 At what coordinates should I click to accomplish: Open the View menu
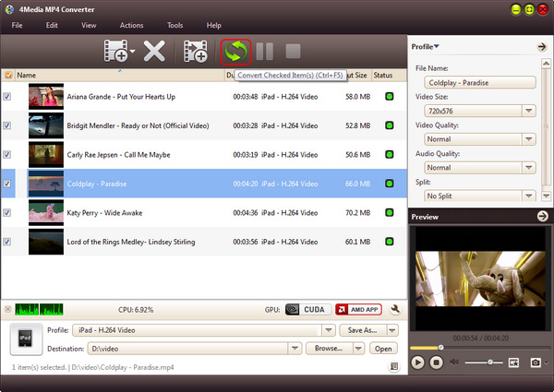point(89,26)
